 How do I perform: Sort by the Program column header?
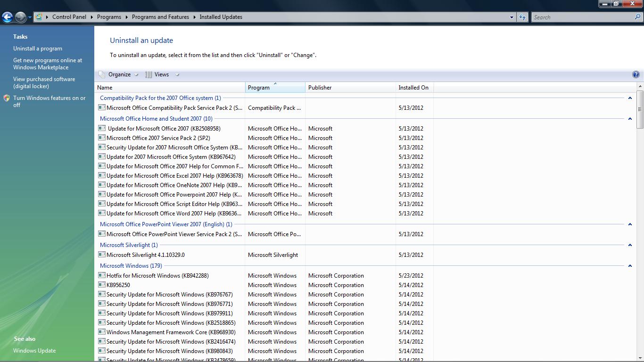275,88
